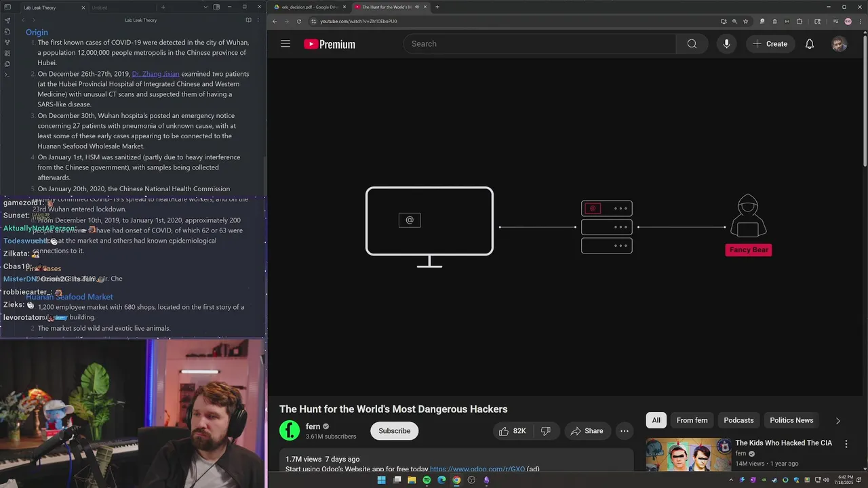
Task: Reload the page in Chrome
Action: (x=299, y=21)
